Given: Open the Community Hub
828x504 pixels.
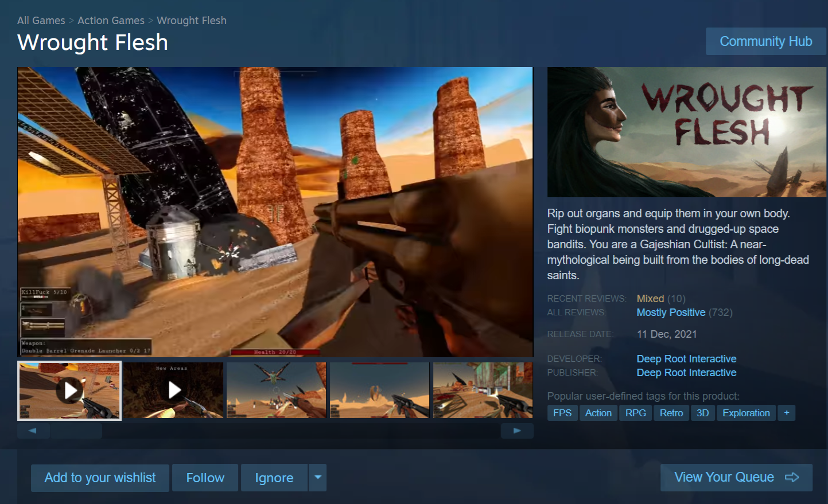Looking at the screenshot, I should (766, 41).
